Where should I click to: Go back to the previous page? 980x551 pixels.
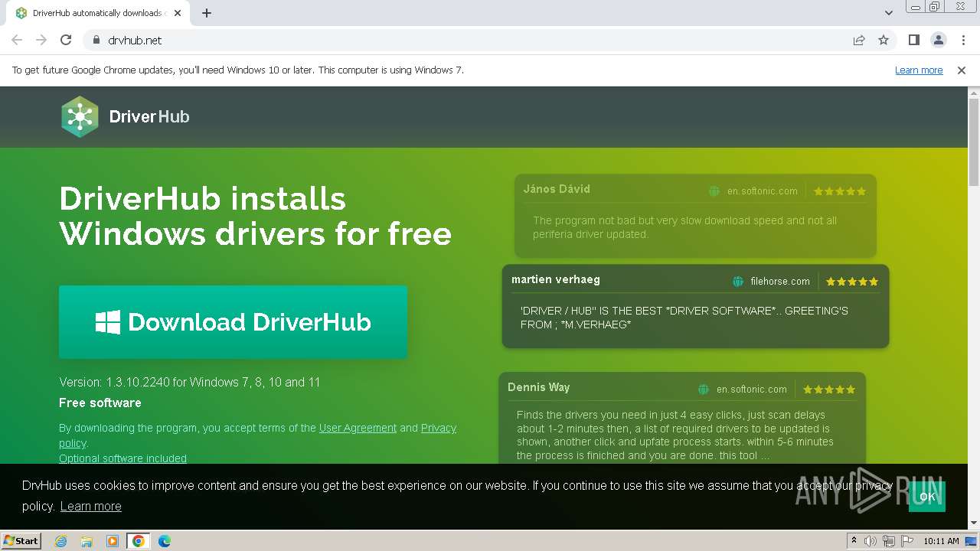click(x=17, y=41)
